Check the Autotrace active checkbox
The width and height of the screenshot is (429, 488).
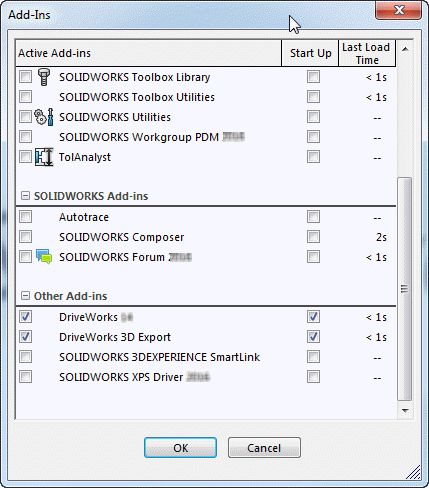click(x=25, y=217)
